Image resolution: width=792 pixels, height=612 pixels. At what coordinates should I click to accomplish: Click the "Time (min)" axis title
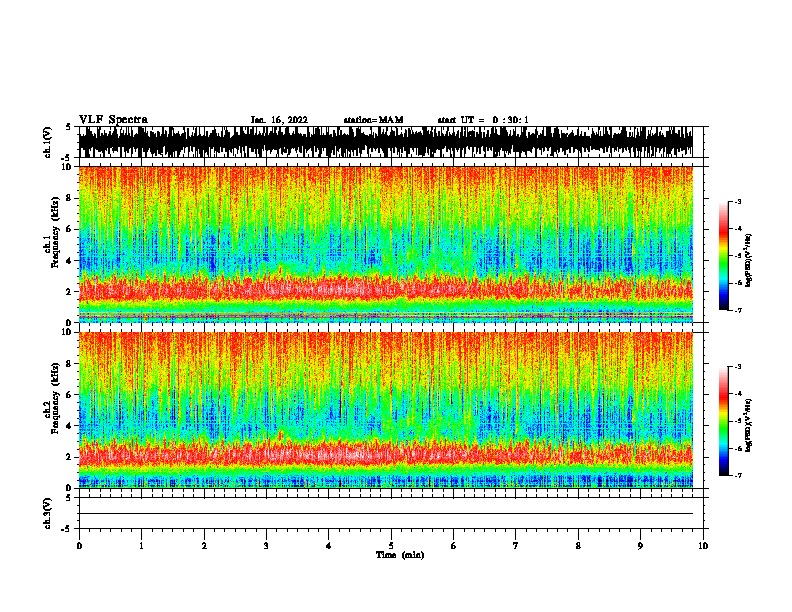coord(400,555)
